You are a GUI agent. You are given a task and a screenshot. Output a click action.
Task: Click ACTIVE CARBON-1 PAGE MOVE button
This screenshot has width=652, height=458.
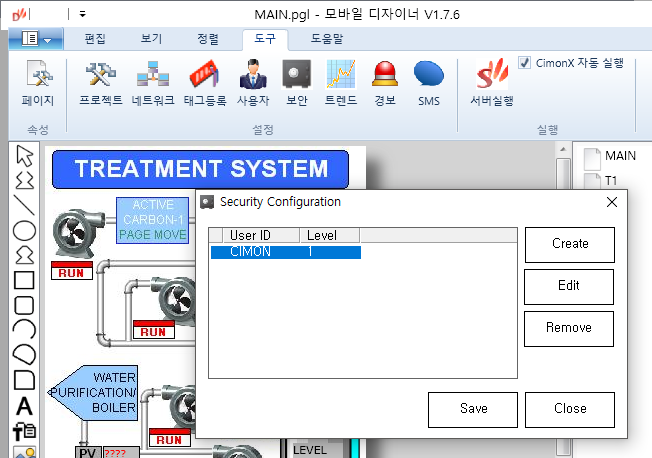[x=152, y=220]
